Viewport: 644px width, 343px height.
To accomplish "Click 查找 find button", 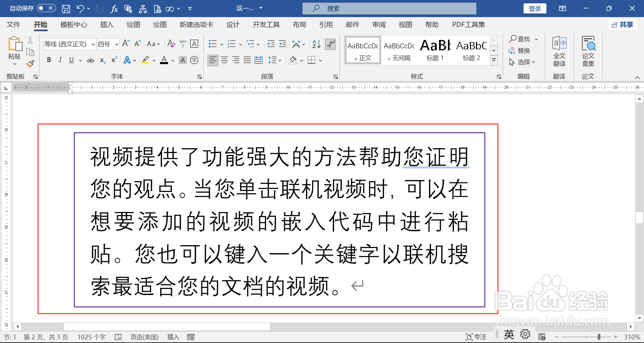I will coord(520,39).
